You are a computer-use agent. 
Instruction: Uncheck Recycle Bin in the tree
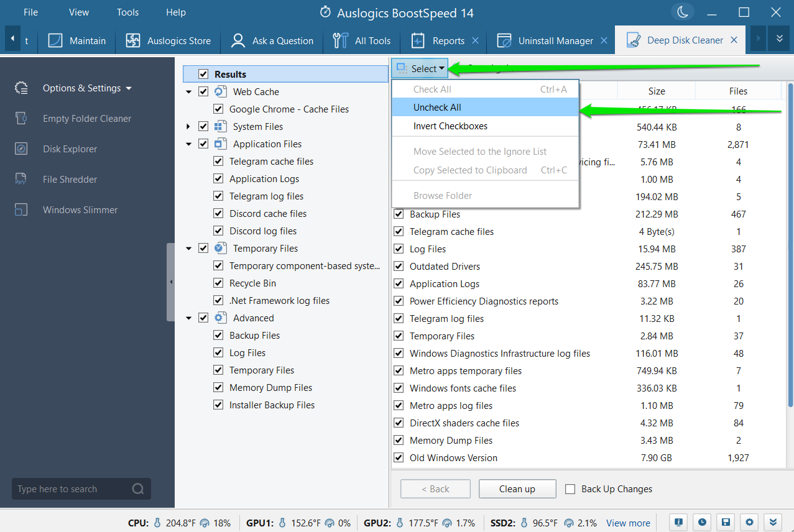point(218,283)
